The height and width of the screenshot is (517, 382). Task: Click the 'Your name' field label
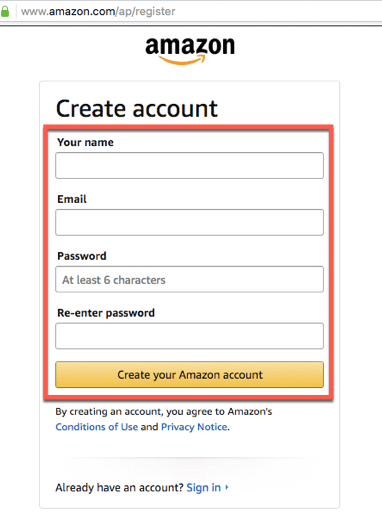[x=85, y=142]
